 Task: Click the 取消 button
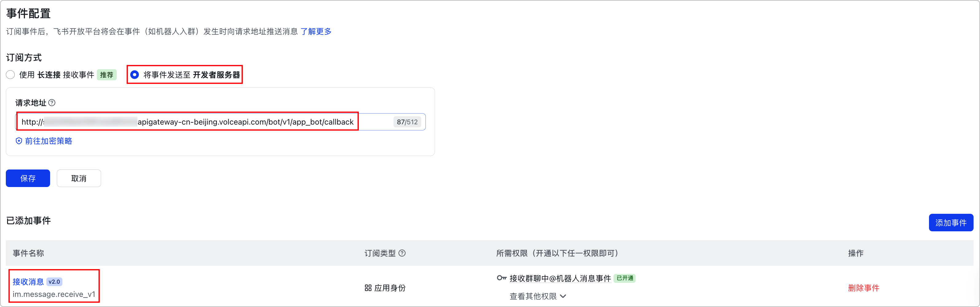[x=79, y=178]
